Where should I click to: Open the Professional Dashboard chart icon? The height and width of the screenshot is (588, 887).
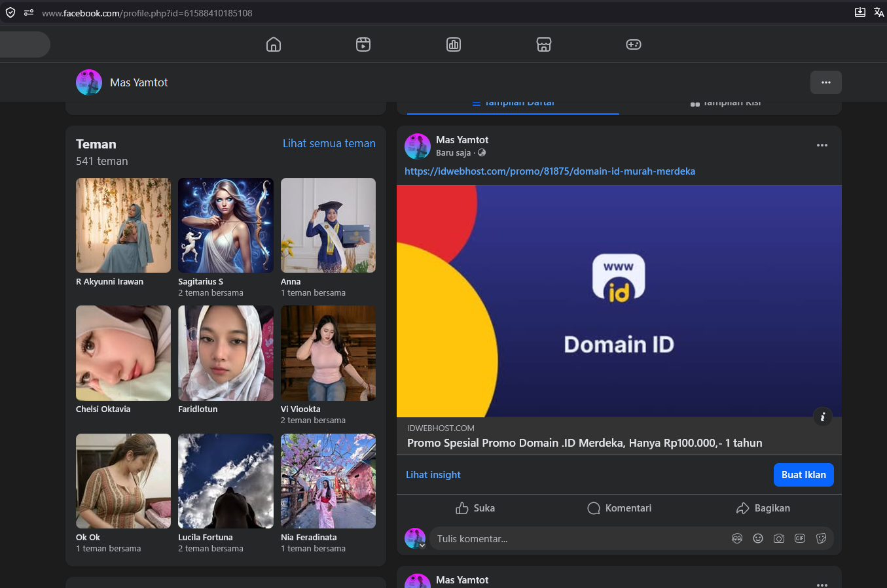point(454,44)
